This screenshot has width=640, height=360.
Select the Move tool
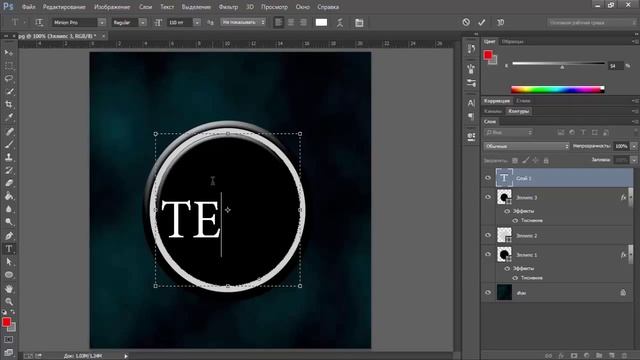click(9, 53)
